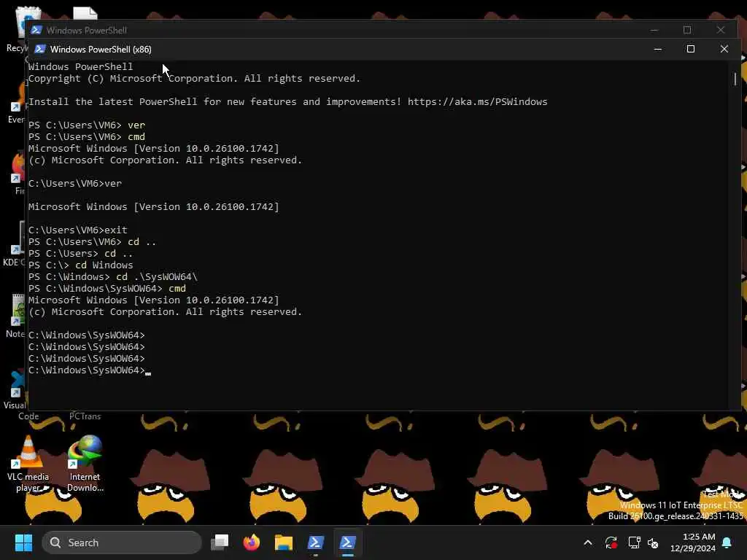
Task: Click the red sync tray icon
Action: point(611,542)
